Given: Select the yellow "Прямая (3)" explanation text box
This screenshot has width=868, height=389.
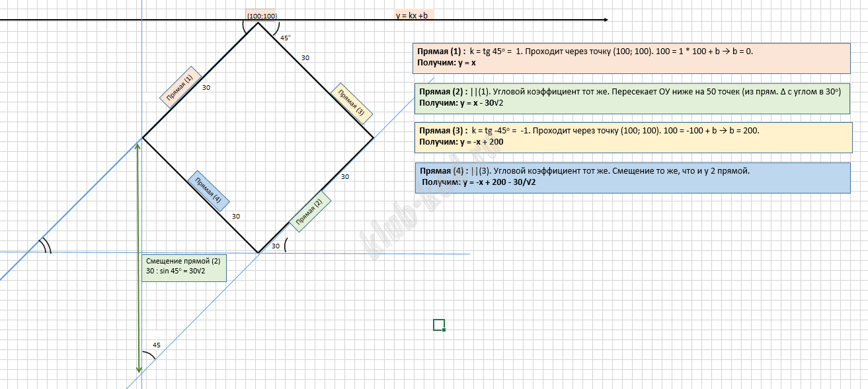Looking at the screenshot, I should pyautogui.click(x=632, y=137).
